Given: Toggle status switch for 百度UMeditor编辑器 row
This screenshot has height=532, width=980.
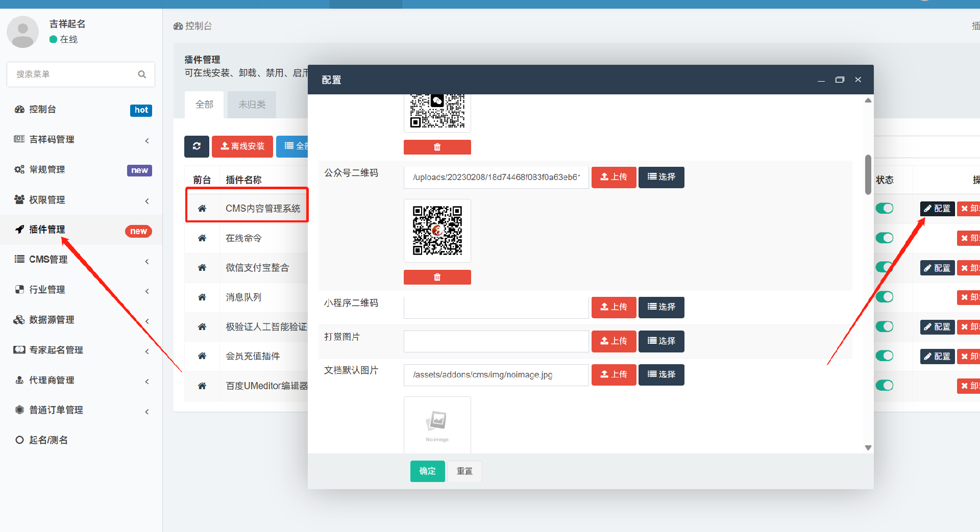Looking at the screenshot, I should pyautogui.click(x=885, y=385).
